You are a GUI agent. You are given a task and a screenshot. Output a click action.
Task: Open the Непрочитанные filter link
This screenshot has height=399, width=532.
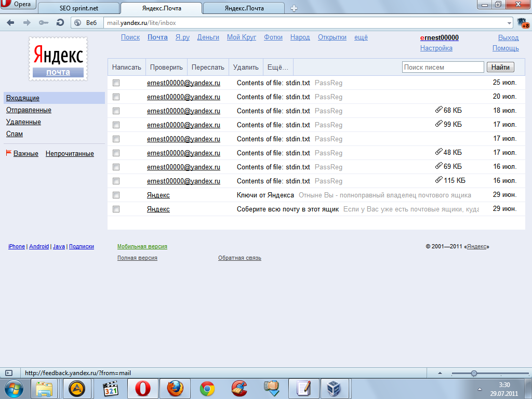pyautogui.click(x=70, y=153)
